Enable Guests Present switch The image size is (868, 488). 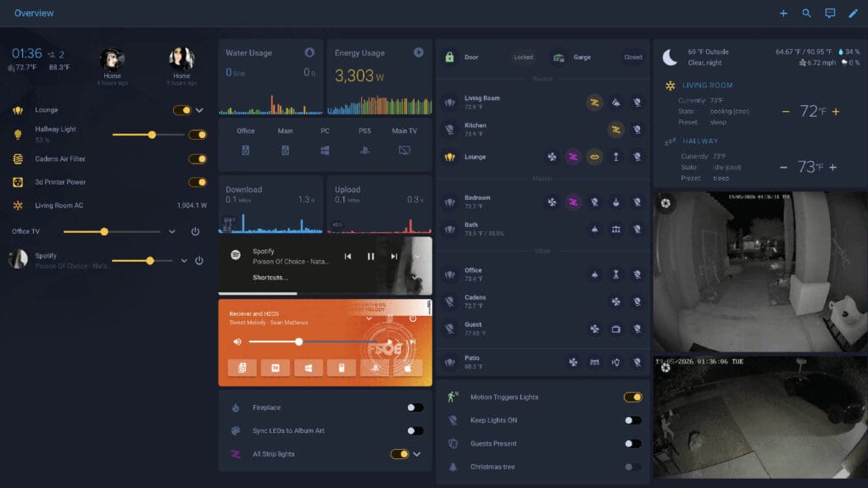632,444
